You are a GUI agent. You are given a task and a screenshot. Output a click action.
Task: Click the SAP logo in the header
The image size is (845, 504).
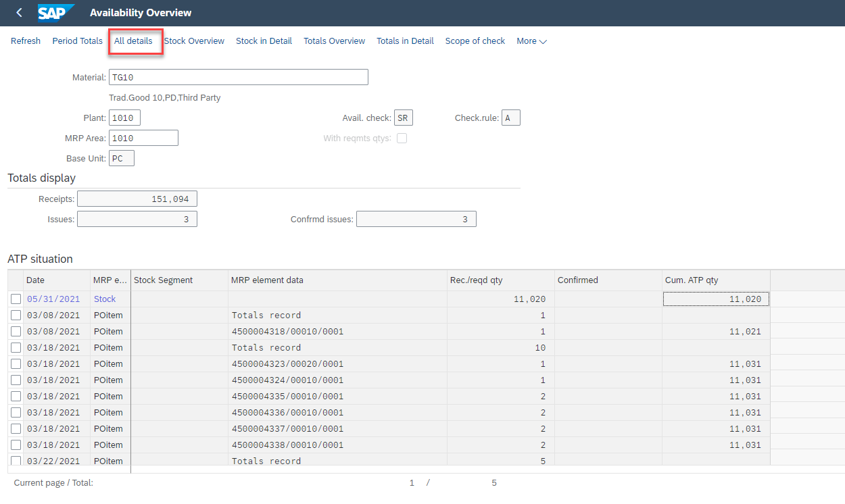coord(56,12)
